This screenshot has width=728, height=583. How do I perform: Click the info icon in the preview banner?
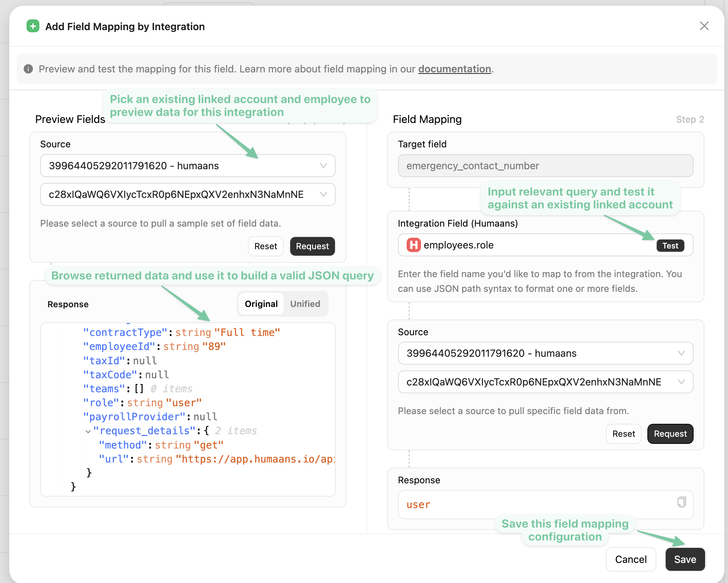[28, 69]
